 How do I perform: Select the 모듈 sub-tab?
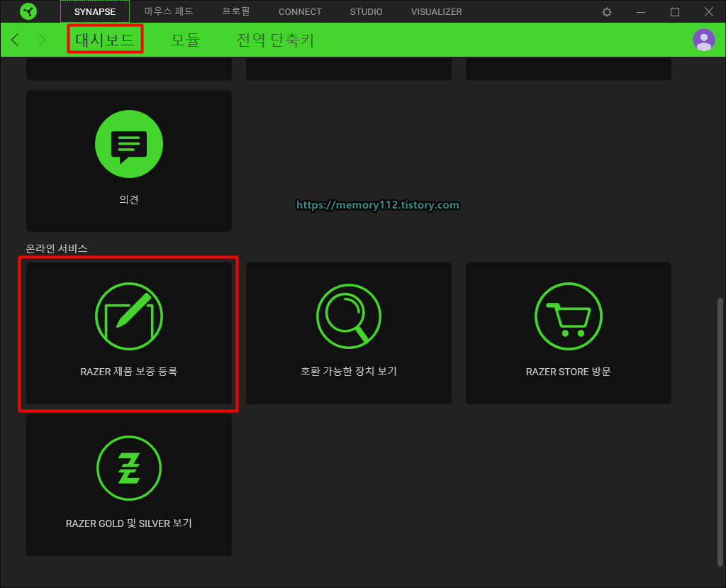(185, 40)
